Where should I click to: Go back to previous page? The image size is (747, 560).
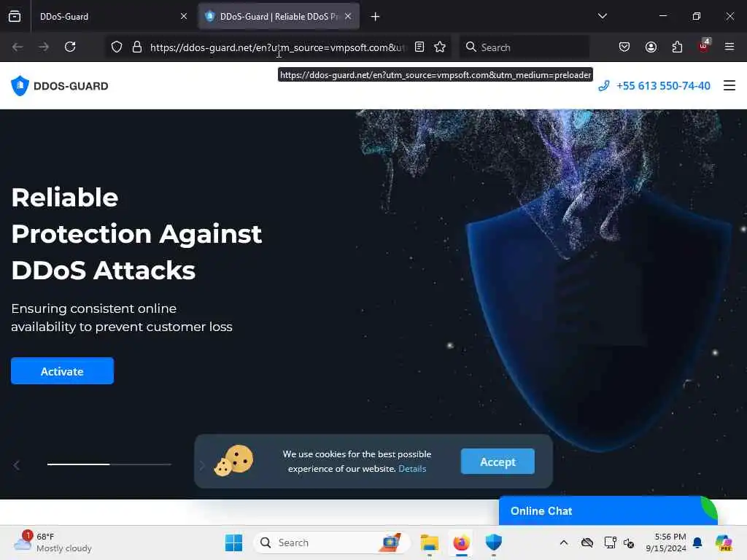click(18, 47)
